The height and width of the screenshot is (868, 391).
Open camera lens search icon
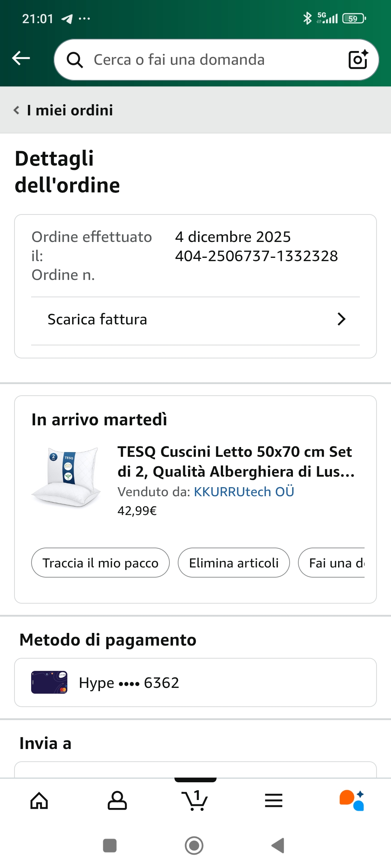358,59
